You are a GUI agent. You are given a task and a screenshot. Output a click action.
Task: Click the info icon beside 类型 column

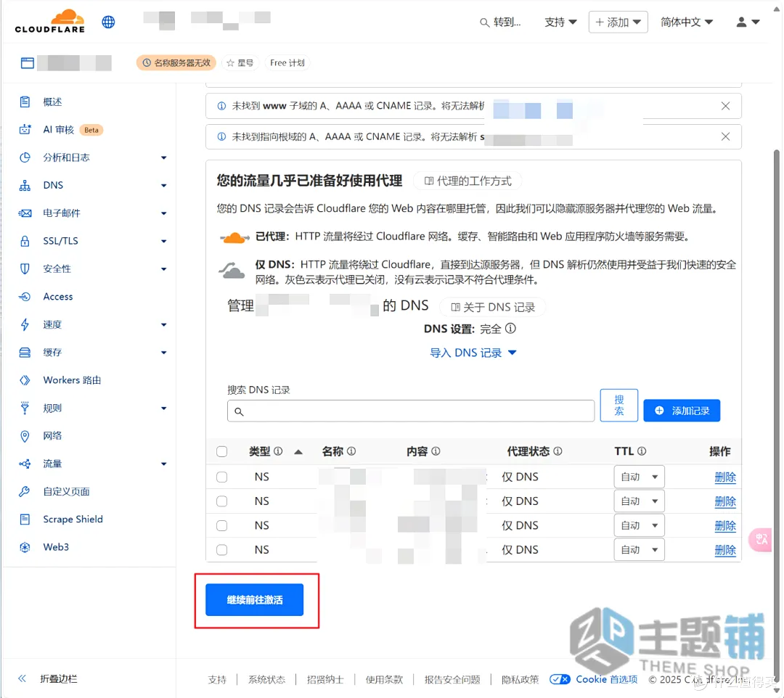coord(279,451)
